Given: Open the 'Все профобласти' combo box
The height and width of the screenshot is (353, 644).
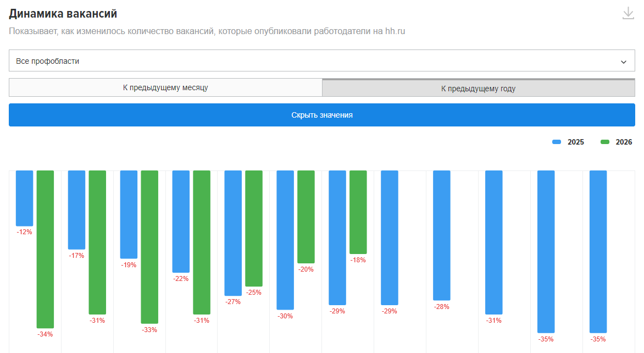Looking at the screenshot, I should coord(321,61).
